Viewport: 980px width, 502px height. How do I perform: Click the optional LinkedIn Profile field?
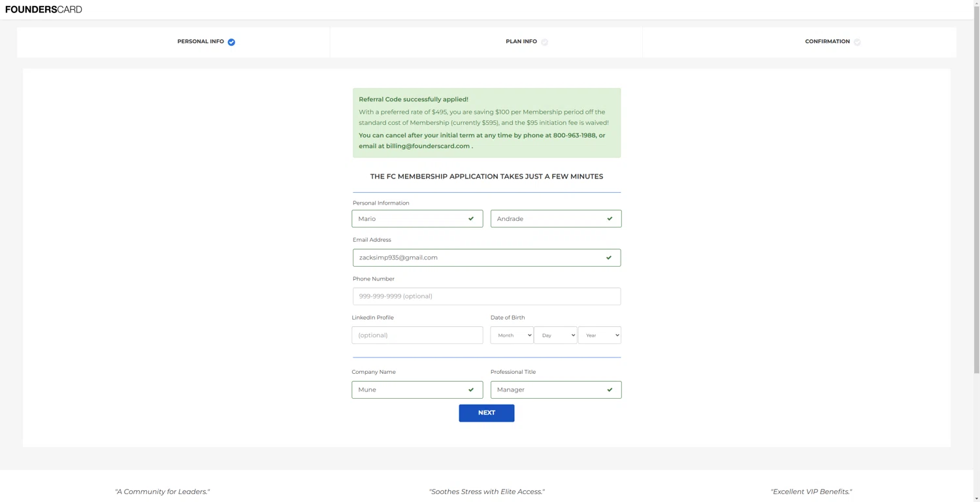[417, 335]
